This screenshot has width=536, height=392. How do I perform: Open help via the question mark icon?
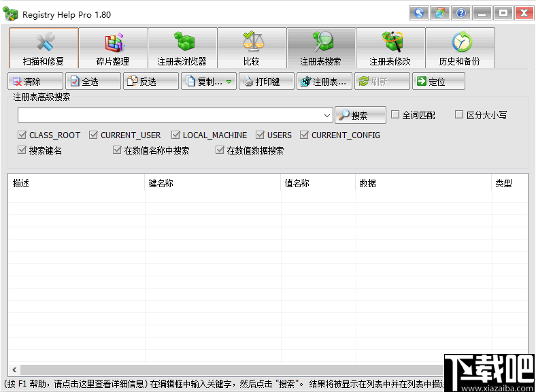click(461, 14)
